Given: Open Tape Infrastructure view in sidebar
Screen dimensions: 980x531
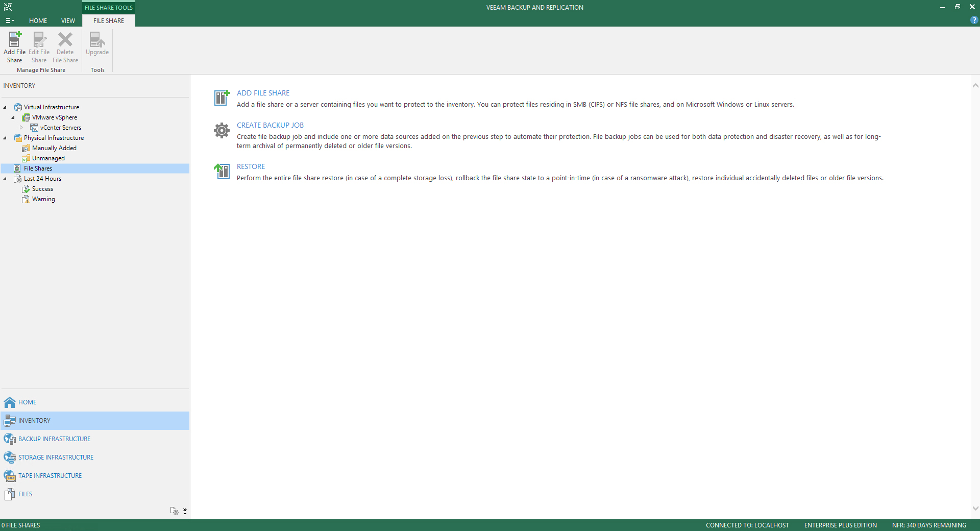Looking at the screenshot, I should [x=50, y=476].
